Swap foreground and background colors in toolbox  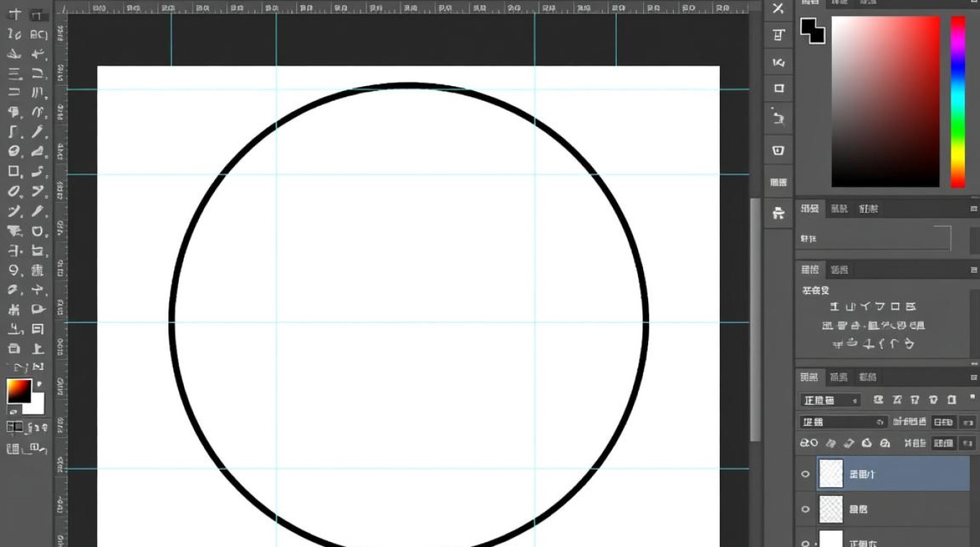[x=39, y=384]
